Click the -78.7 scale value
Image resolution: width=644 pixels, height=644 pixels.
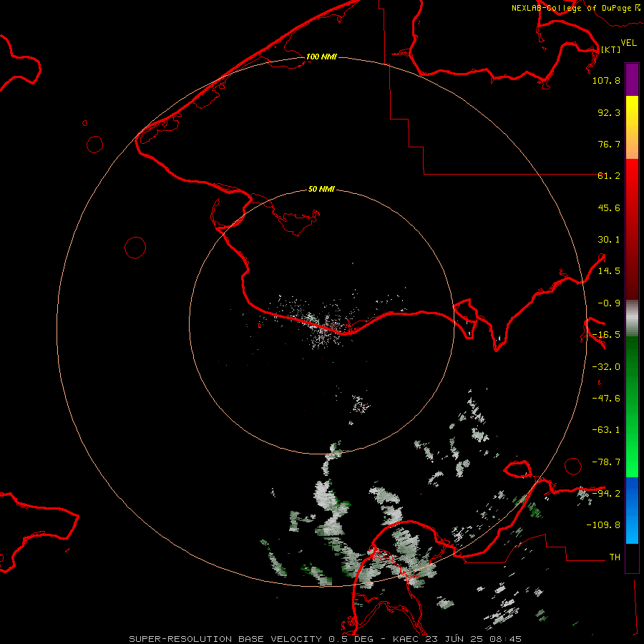click(606, 462)
